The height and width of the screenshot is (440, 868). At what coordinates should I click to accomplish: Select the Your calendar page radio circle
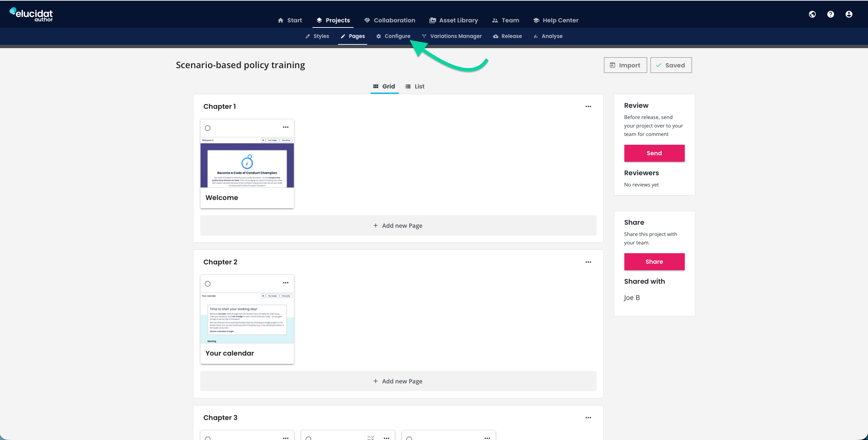coord(208,284)
